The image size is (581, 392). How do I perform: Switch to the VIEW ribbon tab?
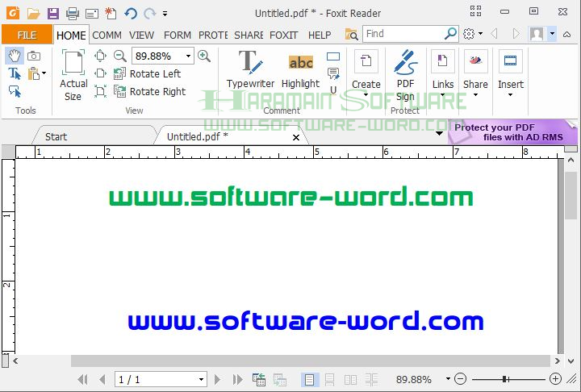pyautogui.click(x=141, y=35)
